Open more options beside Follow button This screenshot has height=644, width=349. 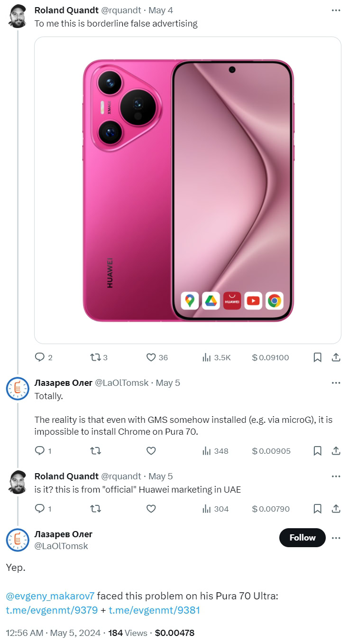[x=336, y=538]
